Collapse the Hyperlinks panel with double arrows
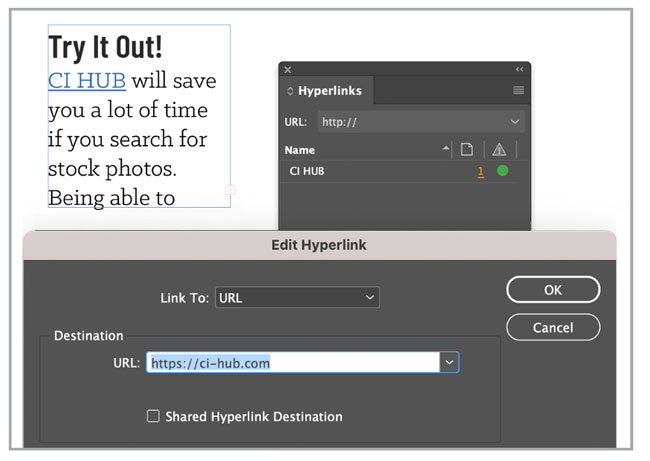The width and height of the screenshot is (650, 461). (x=519, y=69)
